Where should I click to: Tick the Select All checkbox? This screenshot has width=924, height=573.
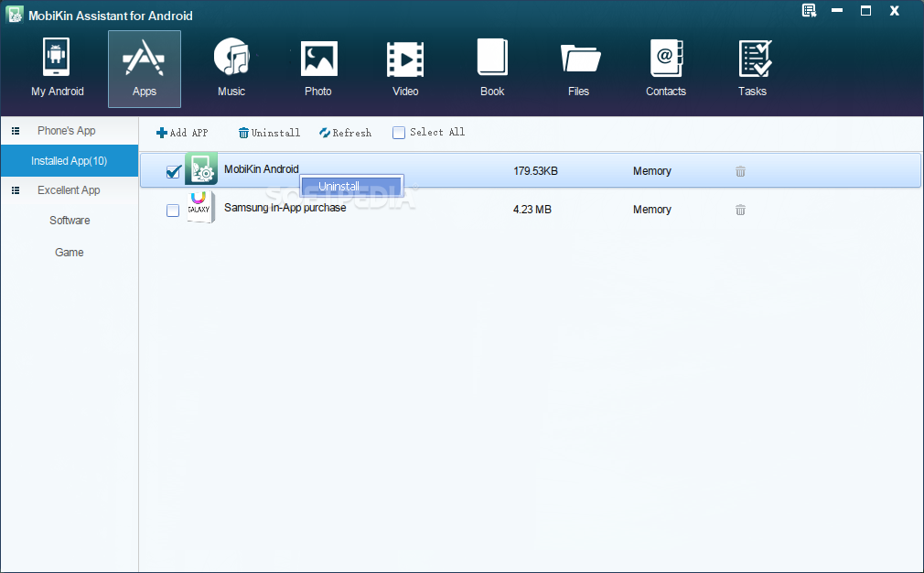pyautogui.click(x=399, y=133)
